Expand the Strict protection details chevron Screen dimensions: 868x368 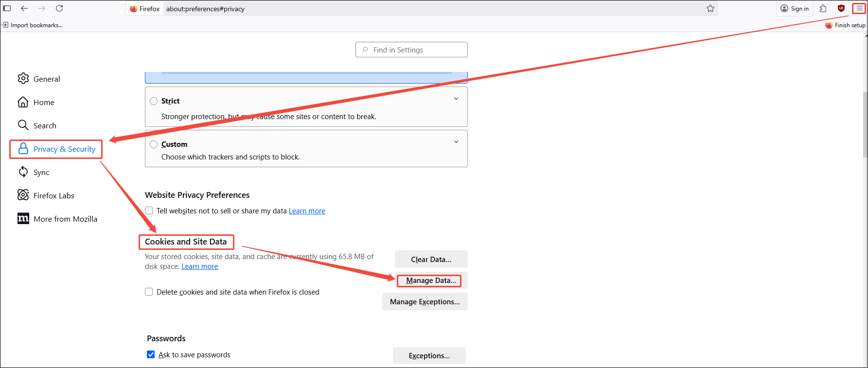(x=456, y=99)
